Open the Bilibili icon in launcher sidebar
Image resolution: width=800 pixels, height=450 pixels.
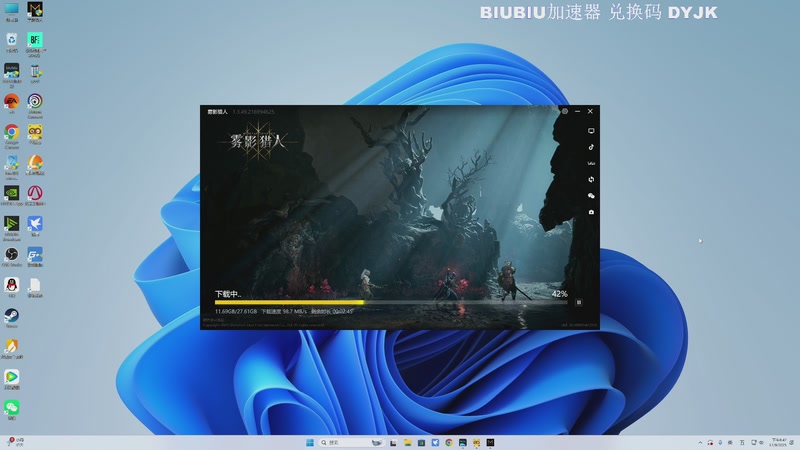(591, 163)
